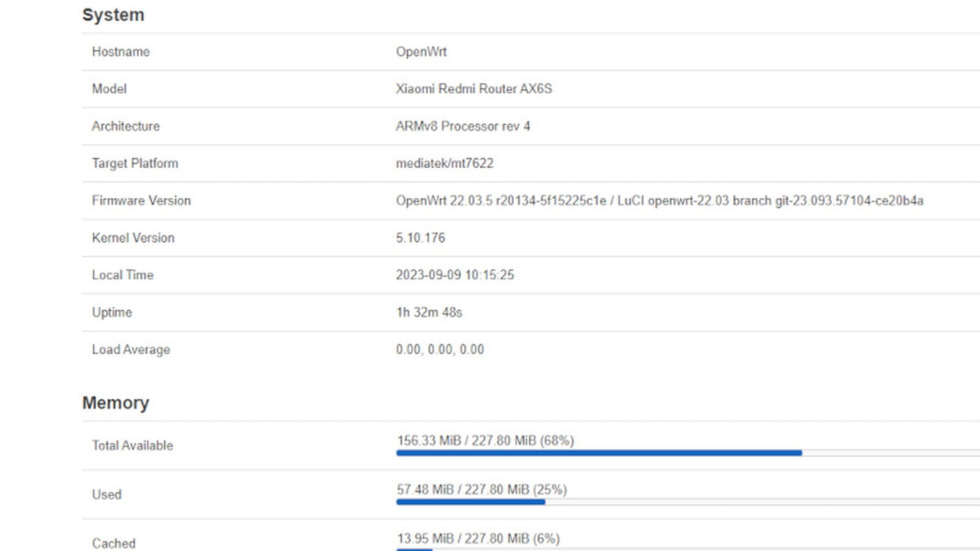Select 57.48 MiB / 227.80 MiB (25%) text
This screenshot has height=551, width=980.
[481, 489]
